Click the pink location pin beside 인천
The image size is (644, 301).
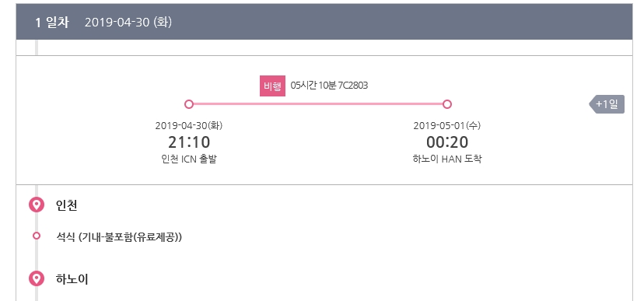click(x=37, y=205)
